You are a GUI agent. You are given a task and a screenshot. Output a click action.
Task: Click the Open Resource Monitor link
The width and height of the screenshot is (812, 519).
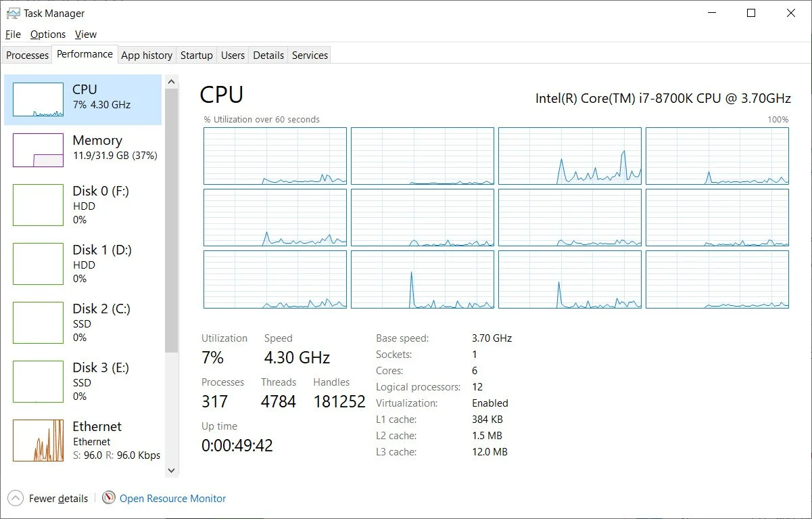(x=172, y=499)
